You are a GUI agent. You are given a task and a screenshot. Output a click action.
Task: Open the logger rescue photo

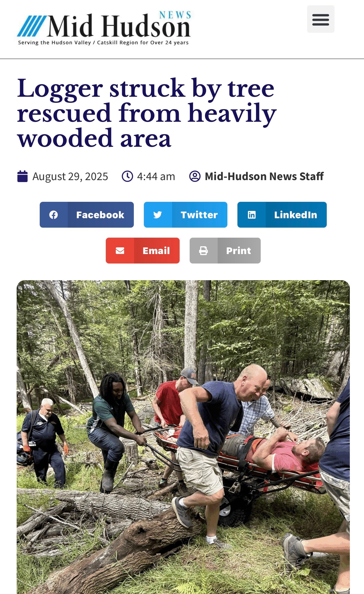[x=183, y=437]
